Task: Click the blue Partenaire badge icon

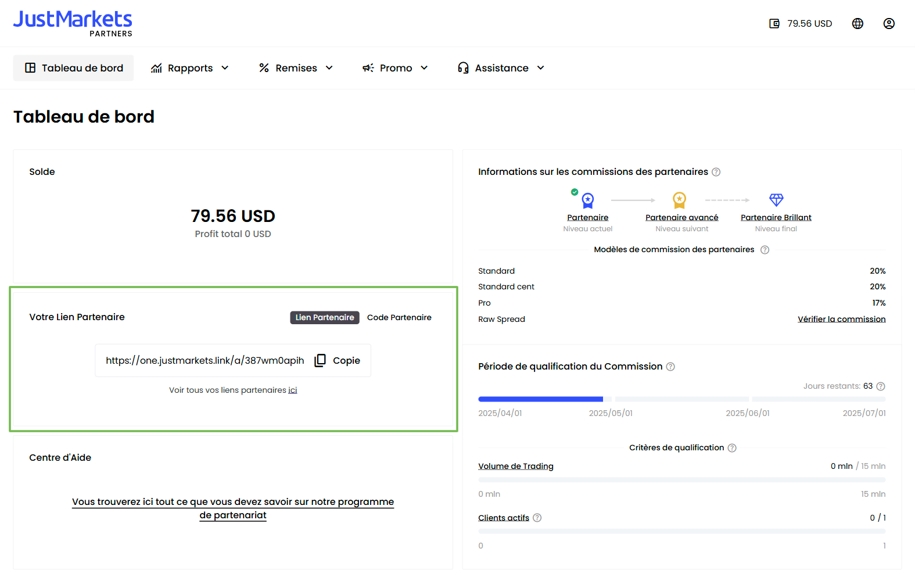Action: click(x=587, y=200)
